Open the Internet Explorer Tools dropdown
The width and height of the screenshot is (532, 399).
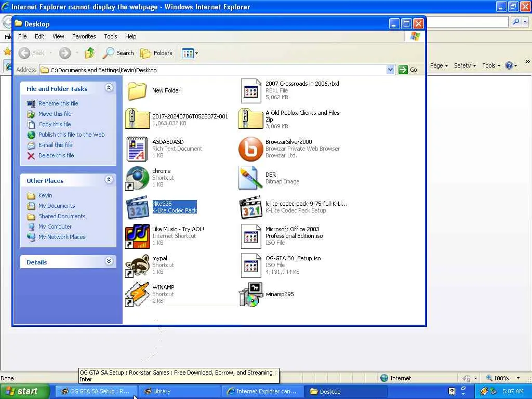pos(491,65)
